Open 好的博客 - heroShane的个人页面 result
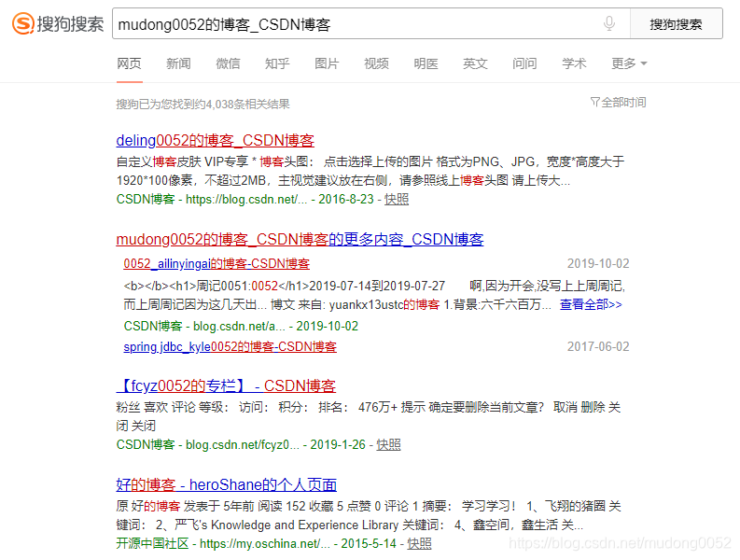 click(x=227, y=485)
